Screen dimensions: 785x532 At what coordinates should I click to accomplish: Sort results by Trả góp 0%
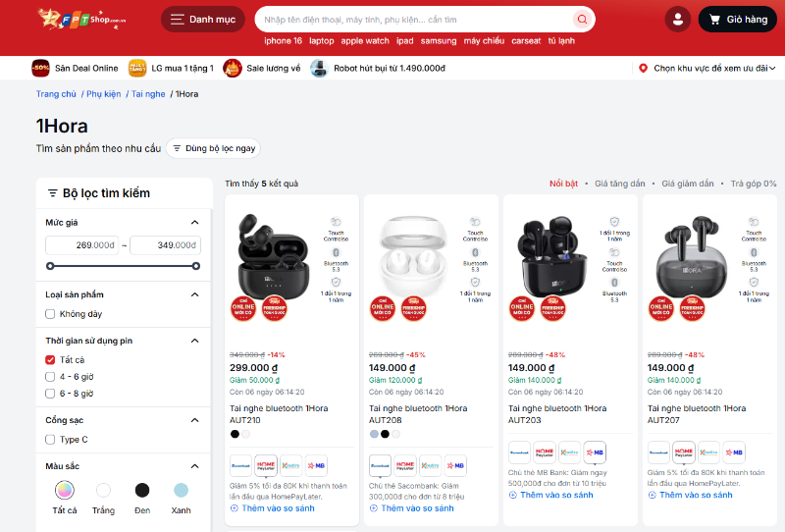754,184
